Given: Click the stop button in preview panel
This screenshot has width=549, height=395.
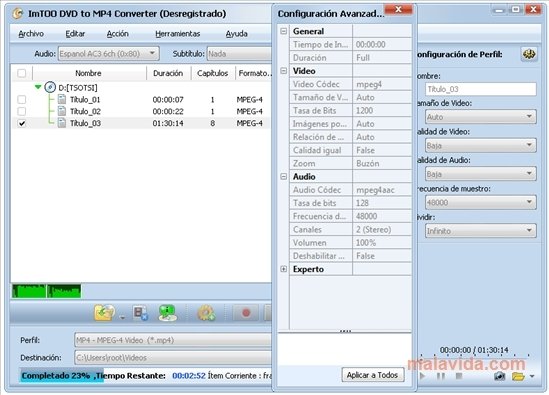Looking at the screenshot, I should click(459, 376).
